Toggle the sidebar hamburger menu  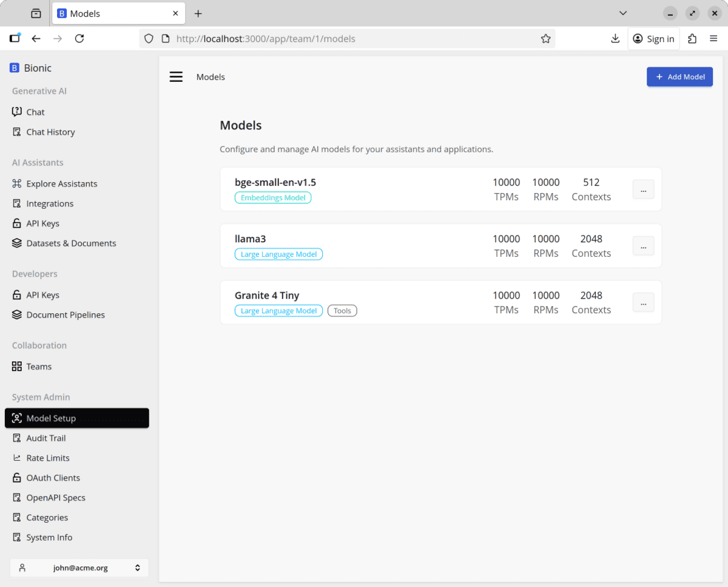pos(176,77)
